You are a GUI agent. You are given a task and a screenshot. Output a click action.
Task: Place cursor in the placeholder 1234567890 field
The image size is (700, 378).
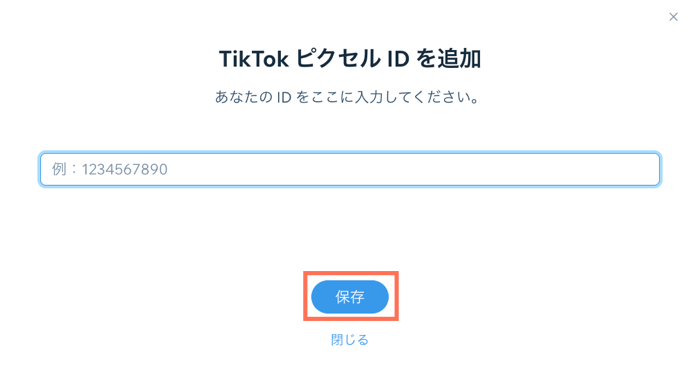(x=350, y=169)
